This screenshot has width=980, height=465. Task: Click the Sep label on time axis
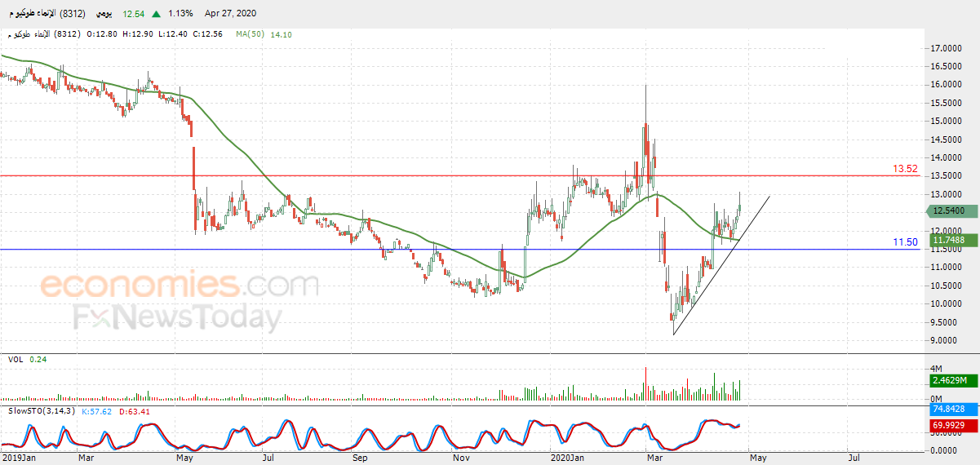tap(360, 458)
